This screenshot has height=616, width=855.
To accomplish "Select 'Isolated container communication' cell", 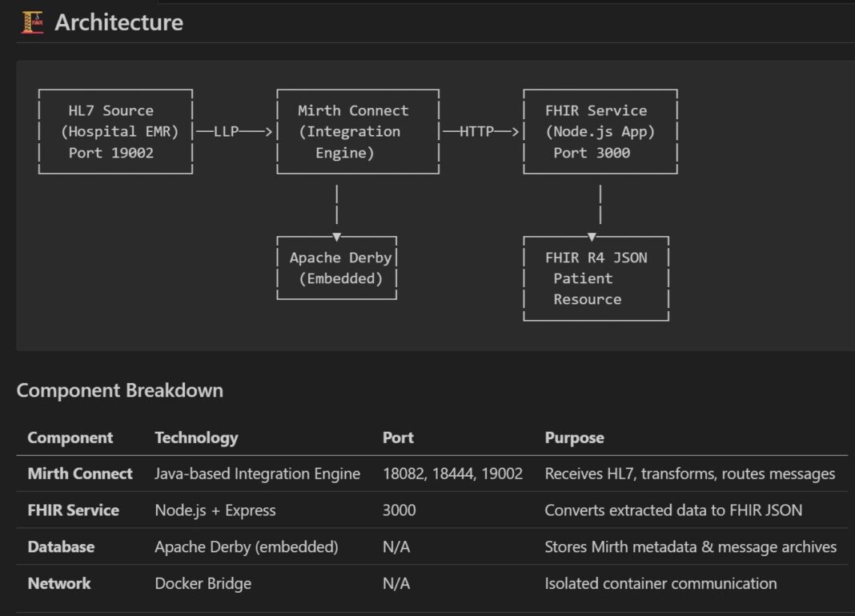I will [661, 583].
